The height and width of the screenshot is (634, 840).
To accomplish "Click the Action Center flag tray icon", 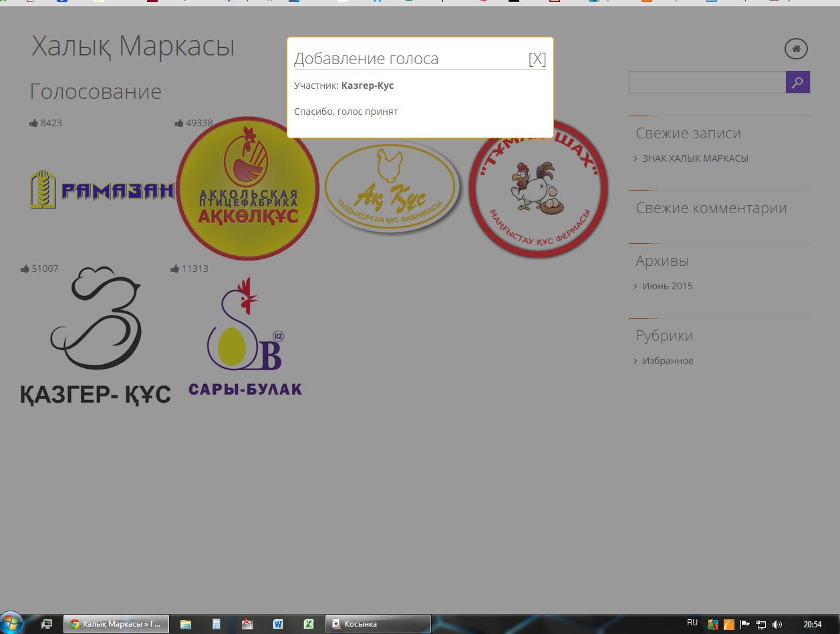I will click(745, 625).
